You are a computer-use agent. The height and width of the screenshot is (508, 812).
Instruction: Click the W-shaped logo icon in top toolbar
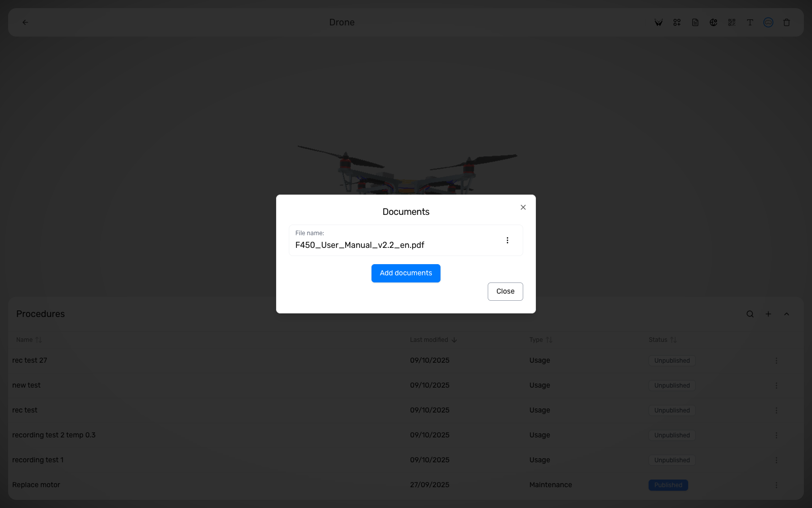659,22
